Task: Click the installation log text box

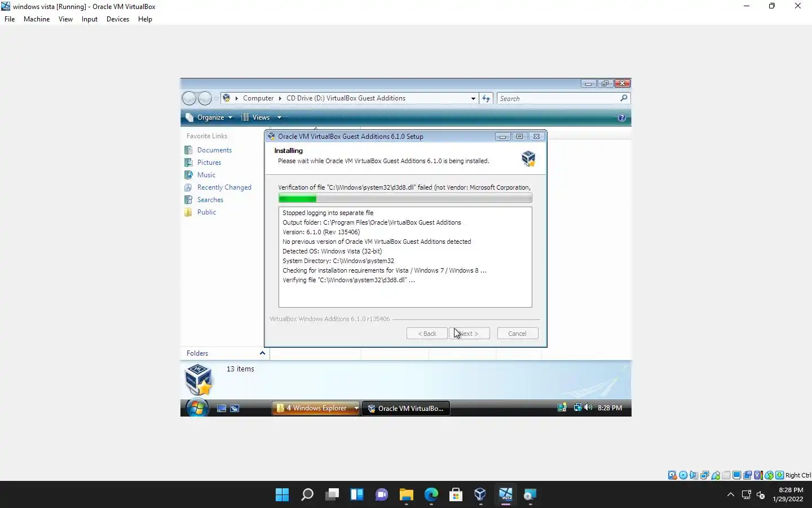Action: (405, 257)
